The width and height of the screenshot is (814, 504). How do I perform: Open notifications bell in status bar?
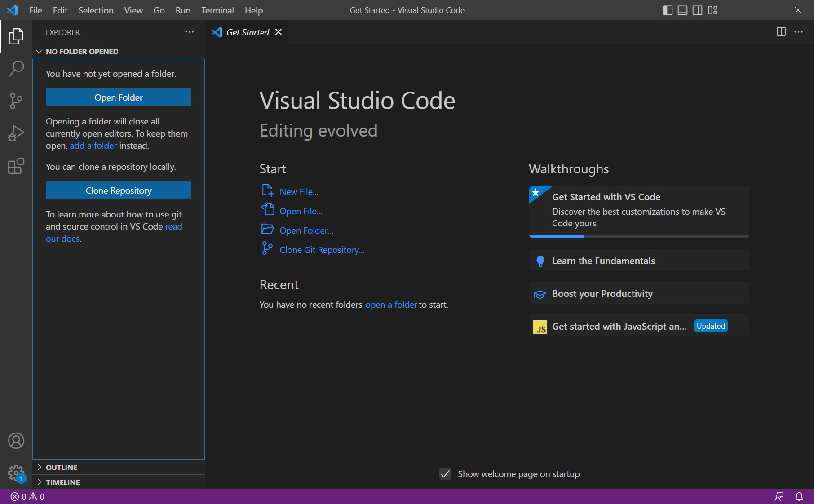click(799, 496)
